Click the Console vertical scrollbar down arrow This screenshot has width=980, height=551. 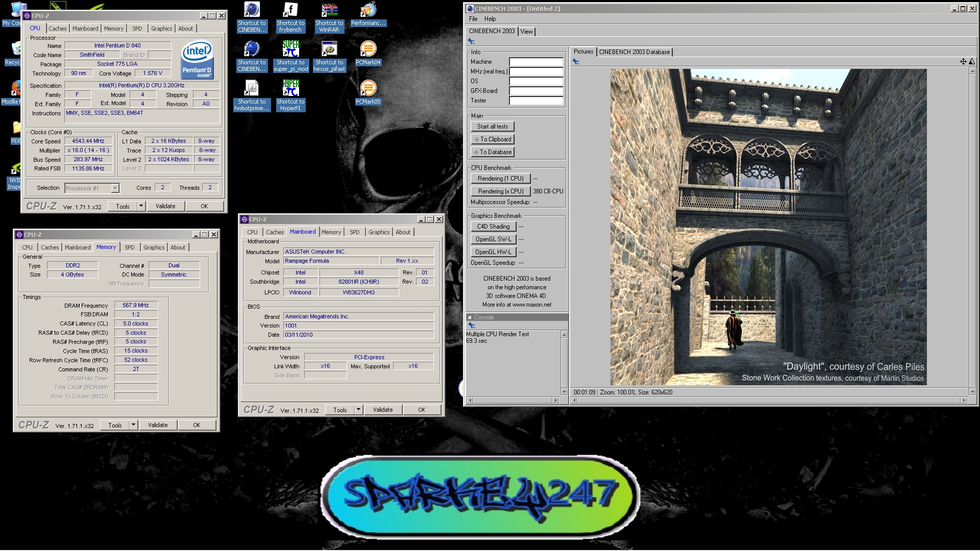click(x=564, y=392)
